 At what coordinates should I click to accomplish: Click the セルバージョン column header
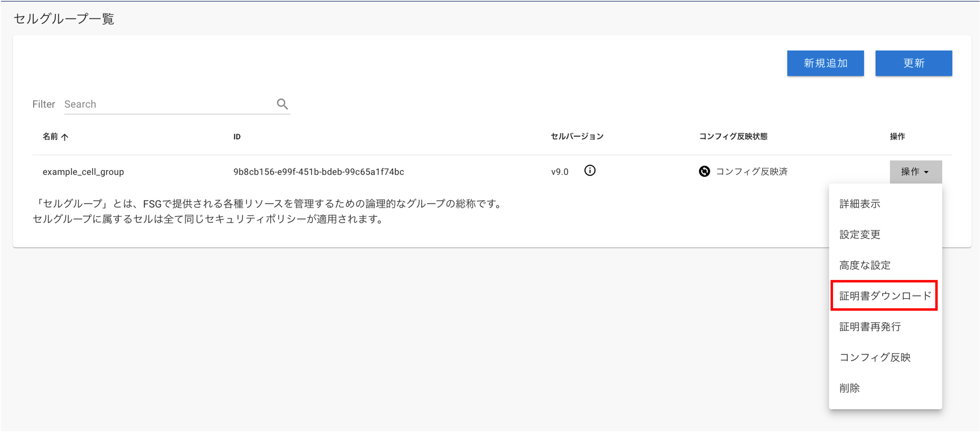[577, 137]
